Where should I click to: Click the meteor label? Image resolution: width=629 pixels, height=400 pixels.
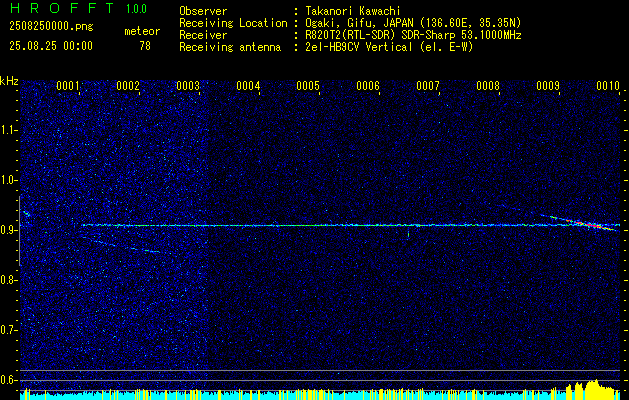click(142, 31)
